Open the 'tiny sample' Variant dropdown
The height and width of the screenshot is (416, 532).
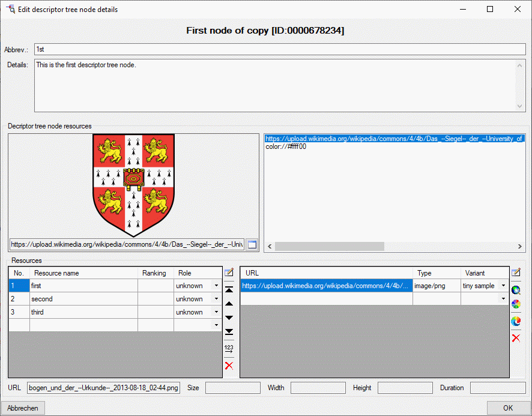pos(504,286)
